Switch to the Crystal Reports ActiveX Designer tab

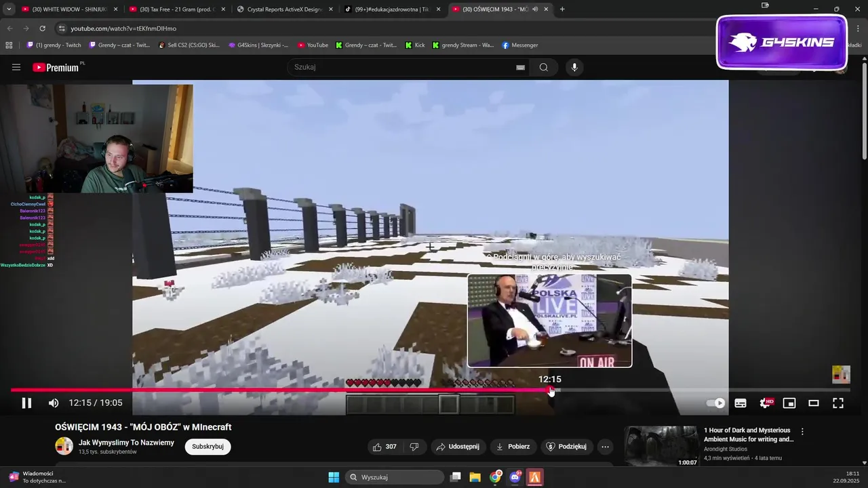coord(285,9)
